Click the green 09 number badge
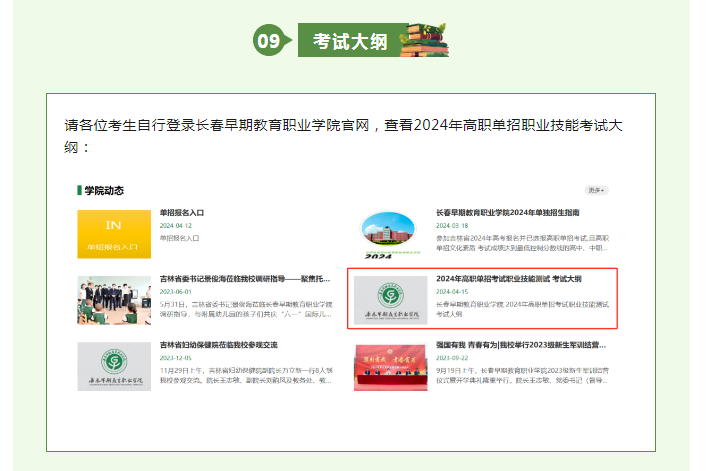The width and height of the screenshot is (712, 471). click(268, 41)
